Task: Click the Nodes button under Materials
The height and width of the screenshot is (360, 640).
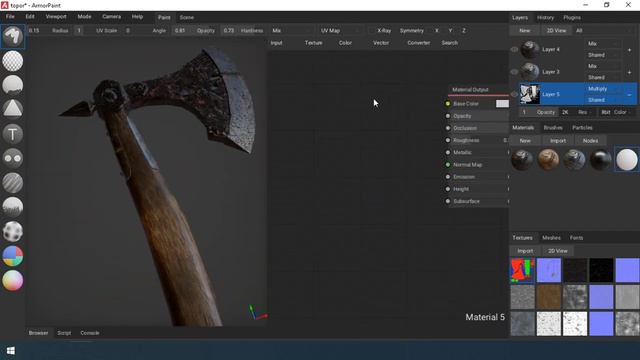Action: pos(590,141)
